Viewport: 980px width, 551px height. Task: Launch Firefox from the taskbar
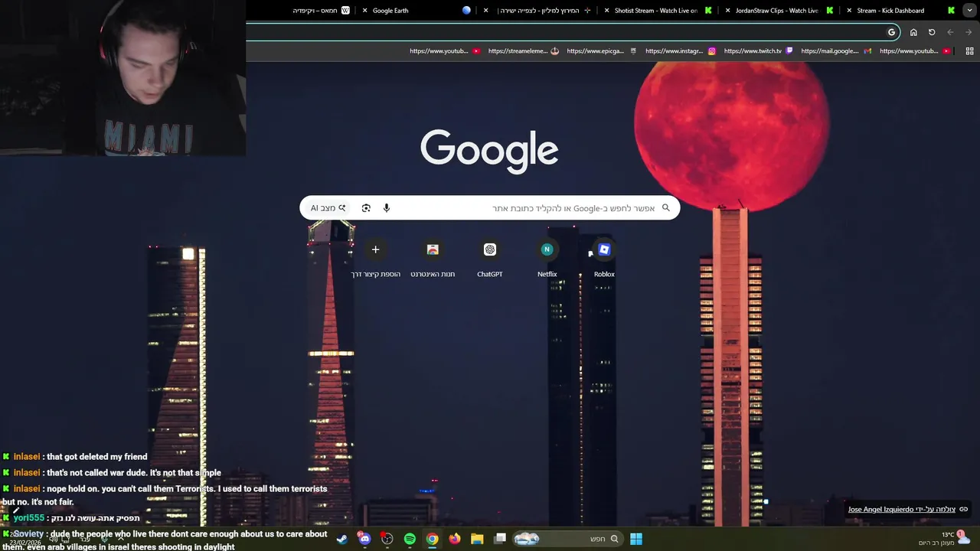pos(455,539)
